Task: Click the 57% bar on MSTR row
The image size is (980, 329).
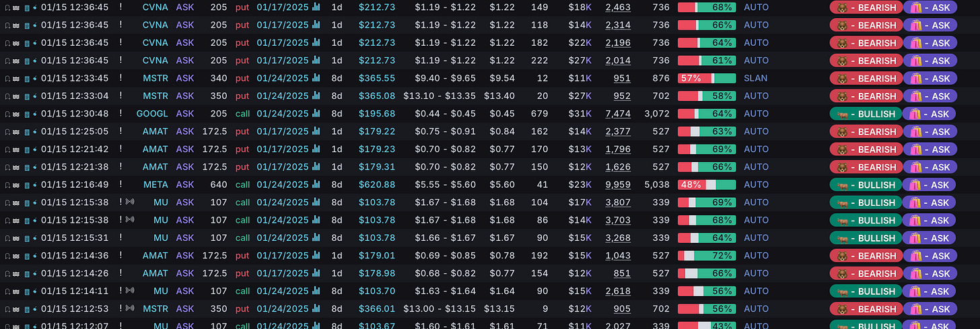Action: point(707,78)
